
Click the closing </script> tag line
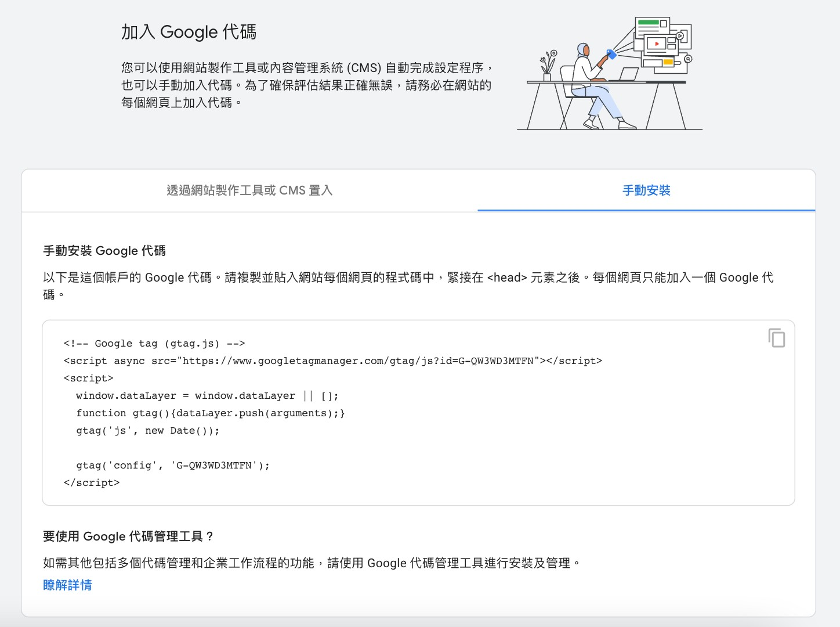pyautogui.click(x=92, y=483)
